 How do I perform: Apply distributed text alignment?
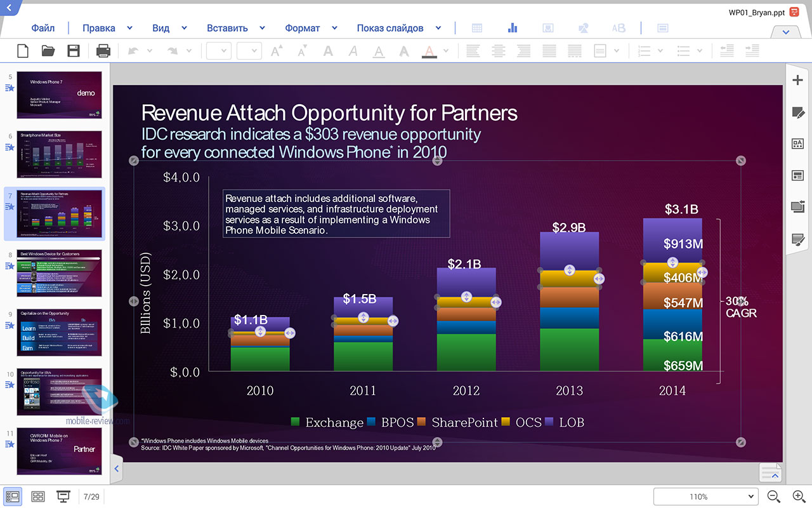[575, 51]
